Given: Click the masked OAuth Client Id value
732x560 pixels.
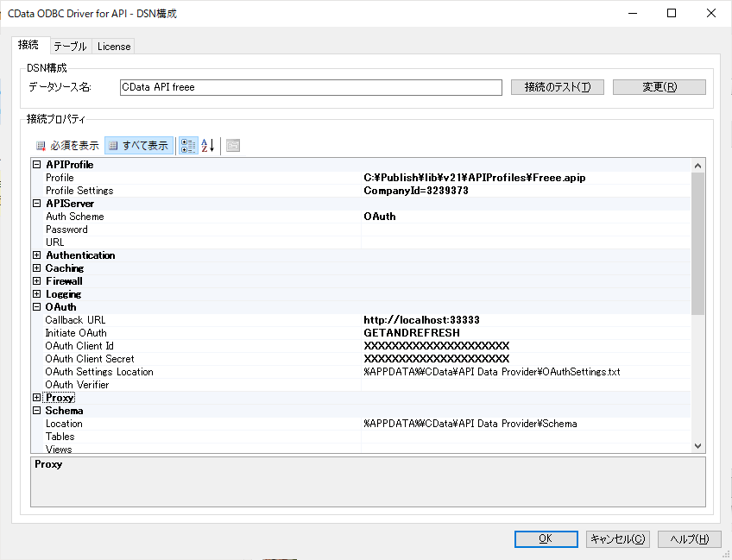Looking at the screenshot, I should [437, 346].
